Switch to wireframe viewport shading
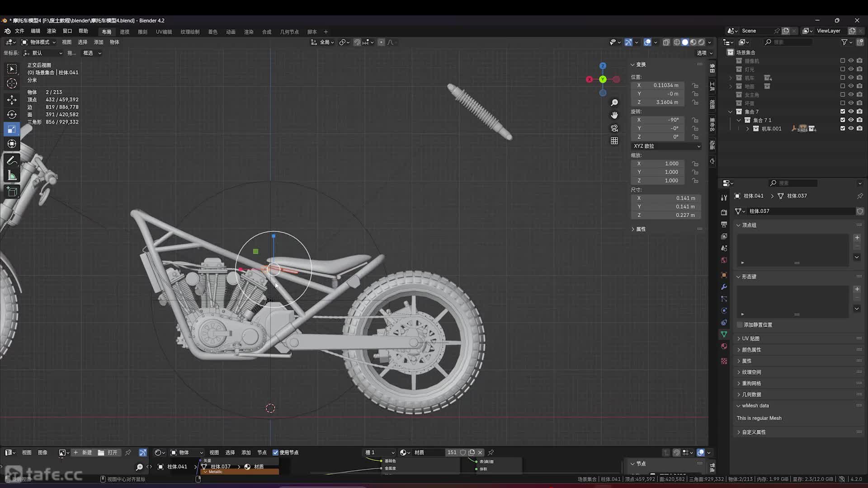This screenshot has height=488, width=868. pos(677,42)
